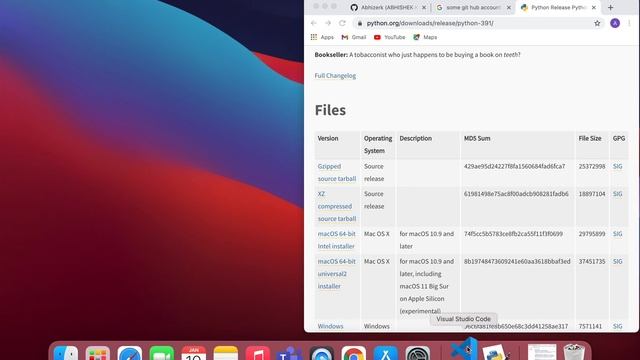Open the Gmail bookmark
This screenshot has width=640, height=360.
(x=354, y=37)
